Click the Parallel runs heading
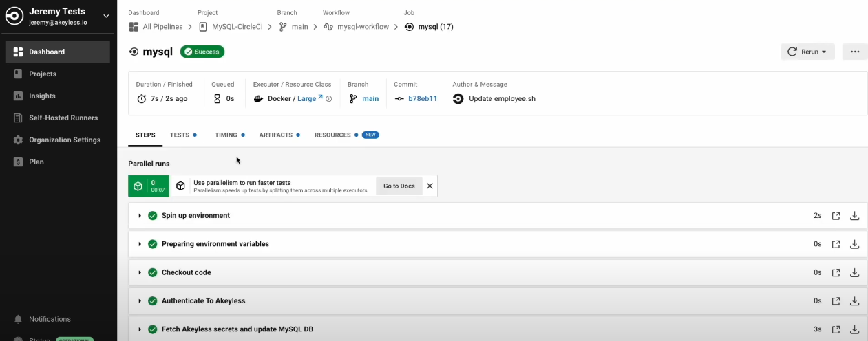Screen dimensions: 868x341 149,164
